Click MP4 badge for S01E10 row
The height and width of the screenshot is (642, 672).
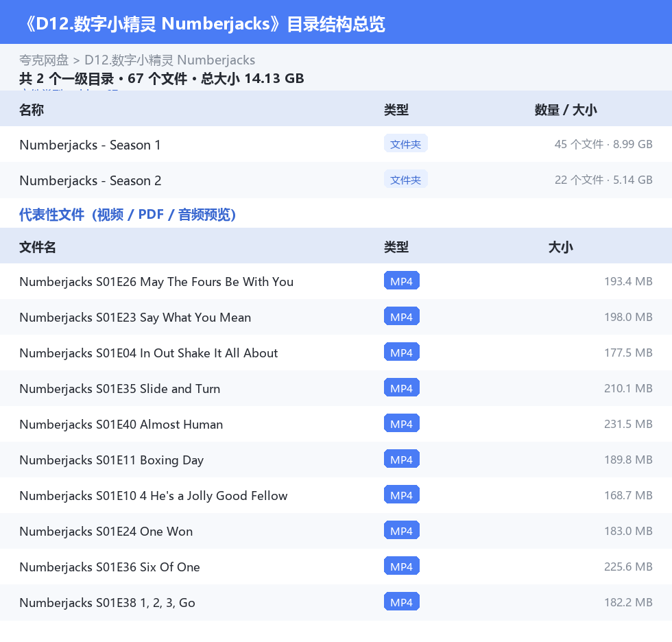[x=402, y=495]
